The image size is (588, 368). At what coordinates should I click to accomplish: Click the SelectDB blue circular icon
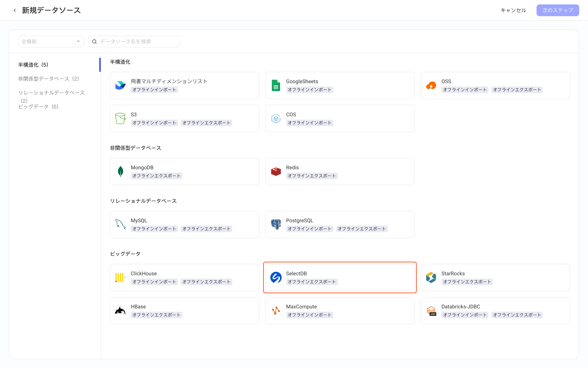click(x=276, y=277)
